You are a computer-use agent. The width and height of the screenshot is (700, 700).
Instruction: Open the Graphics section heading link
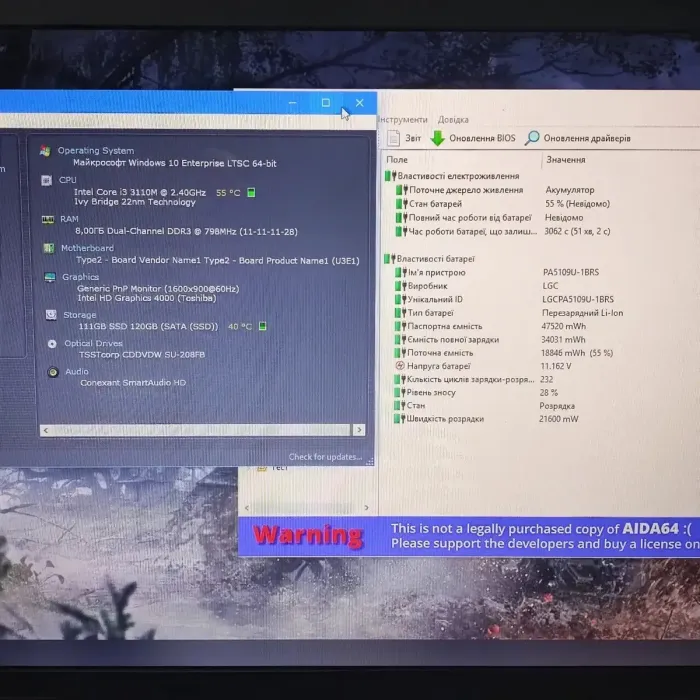point(80,277)
